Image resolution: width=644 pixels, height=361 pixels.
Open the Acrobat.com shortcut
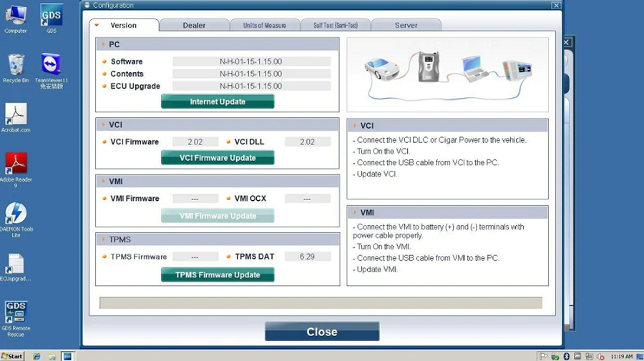point(16,118)
